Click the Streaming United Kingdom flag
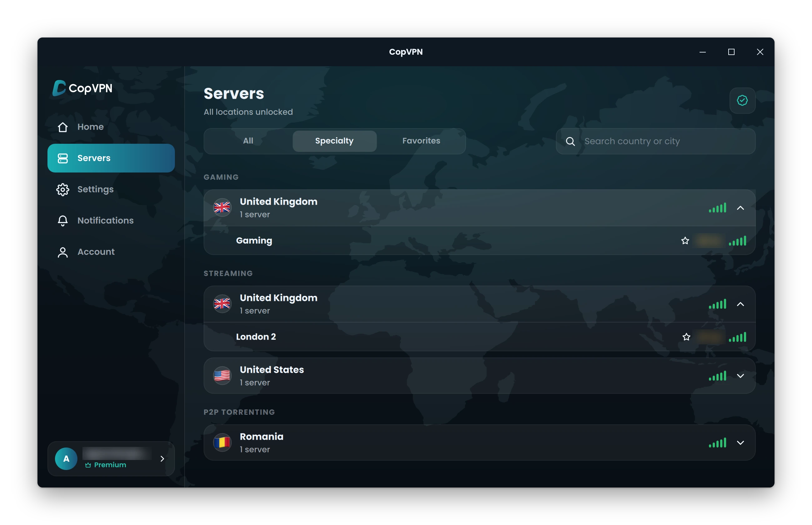This screenshot has width=812, height=525. click(x=222, y=304)
